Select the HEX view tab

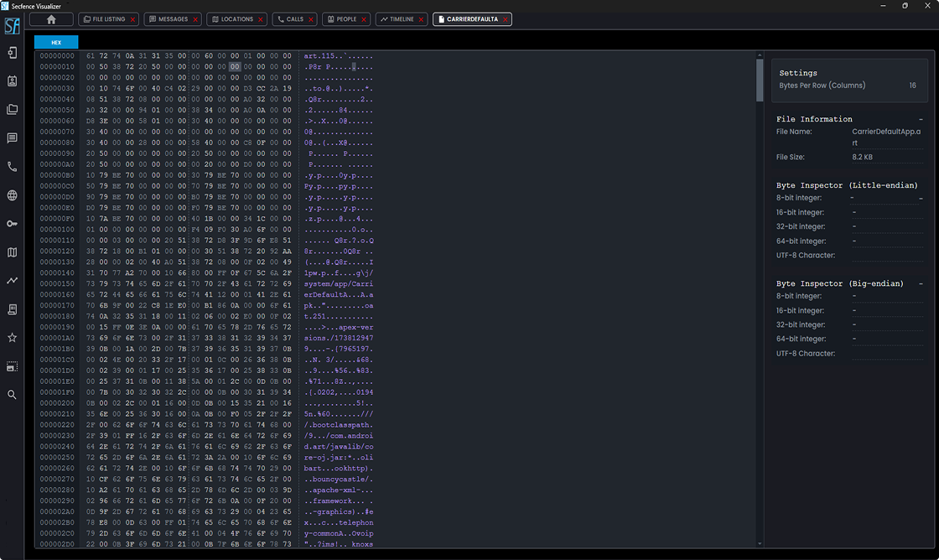pyautogui.click(x=56, y=43)
